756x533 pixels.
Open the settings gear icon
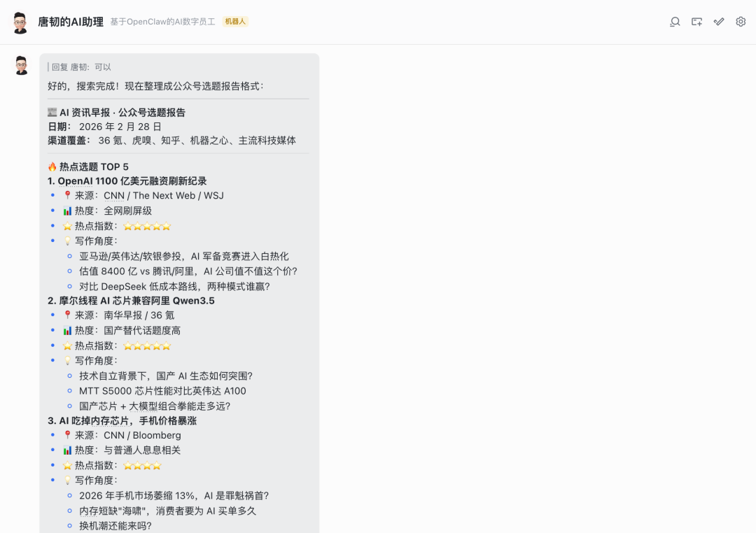click(740, 22)
